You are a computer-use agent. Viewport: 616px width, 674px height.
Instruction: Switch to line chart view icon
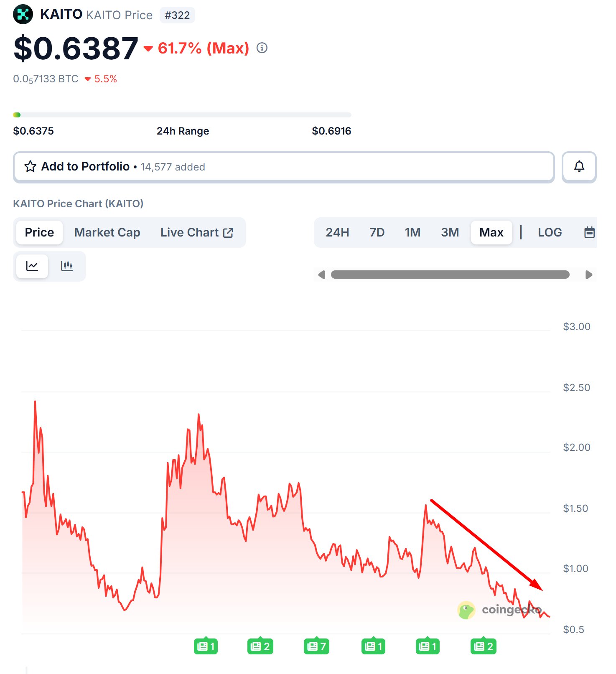click(x=32, y=266)
